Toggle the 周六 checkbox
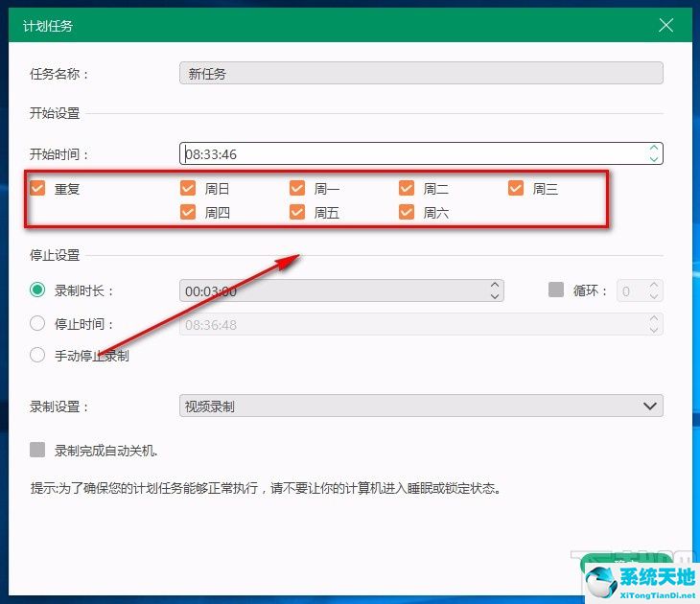Screen dimensions: 700x604 pyautogui.click(x=407, y=212)
